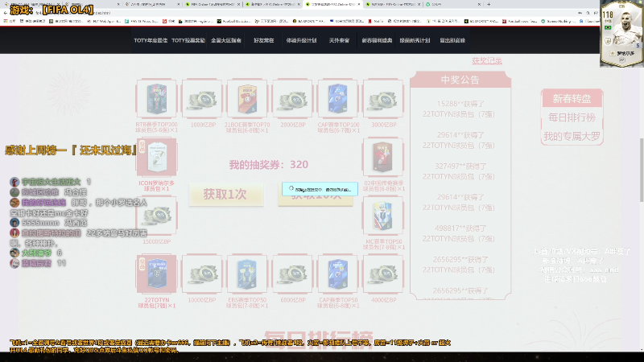Select CAP赛季TOP100 player pack tile
The width and height of the screenshot is (644, 362).
pyautogui.click(x=338, y=99)
